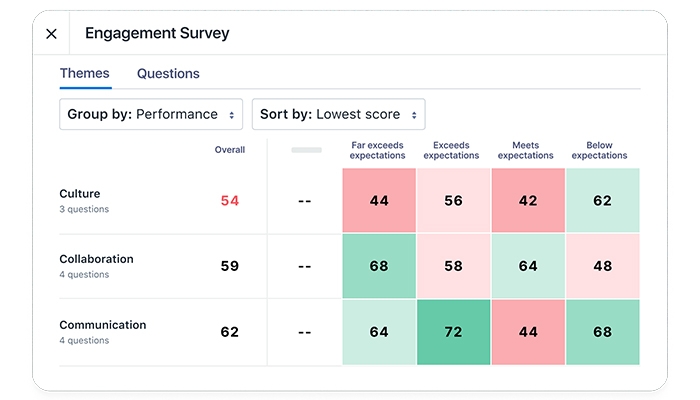
Task: Select the green Collaboration cell showing 68
Action: click(x=379, y=267)
